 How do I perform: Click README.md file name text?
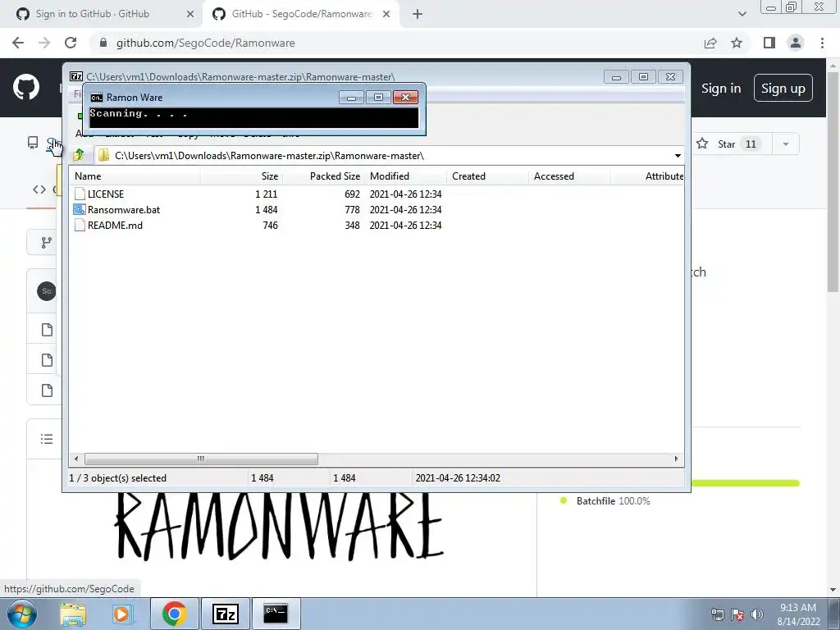(x=115, y=225)
